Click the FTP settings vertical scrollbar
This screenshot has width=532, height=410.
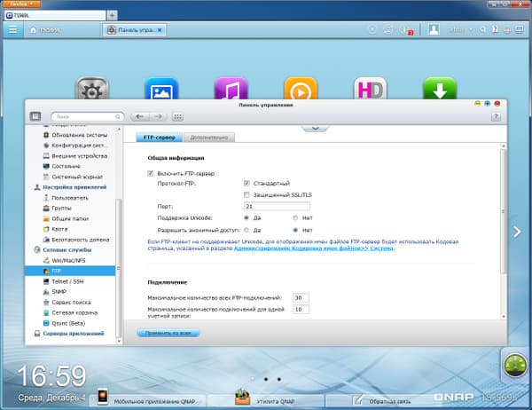click(x=504, y=210)
